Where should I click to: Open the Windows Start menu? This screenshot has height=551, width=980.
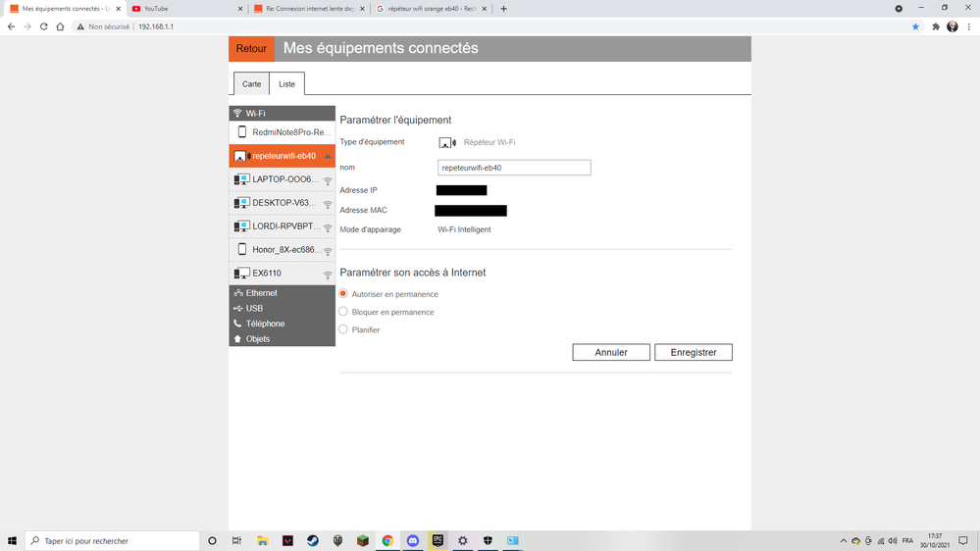pyautogui.click(x=12, y=541)
